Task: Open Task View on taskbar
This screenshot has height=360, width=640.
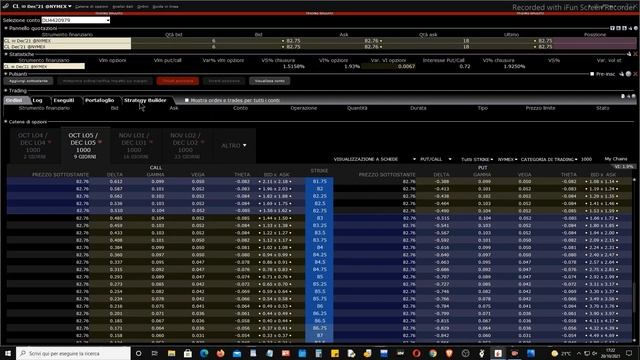Action: pyautogui.click(x=155, y=353)
